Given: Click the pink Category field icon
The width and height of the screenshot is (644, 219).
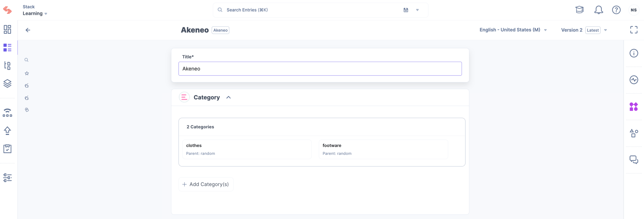Looking at the screenshot, I should pos(184,97).
